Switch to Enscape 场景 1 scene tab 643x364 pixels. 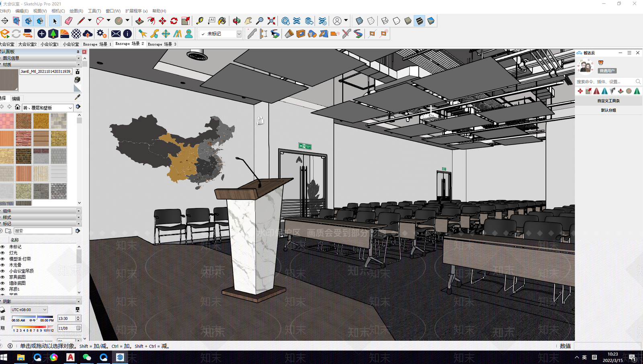coord(97,44)
